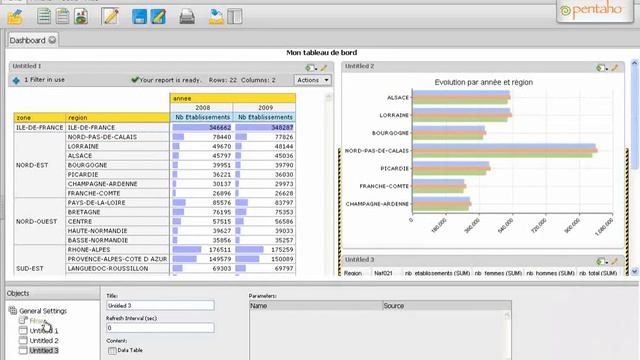This screenshot has width=640, height=360.
Task: Select Untitled 2 in the Objects tree
Action: [44, 341]
